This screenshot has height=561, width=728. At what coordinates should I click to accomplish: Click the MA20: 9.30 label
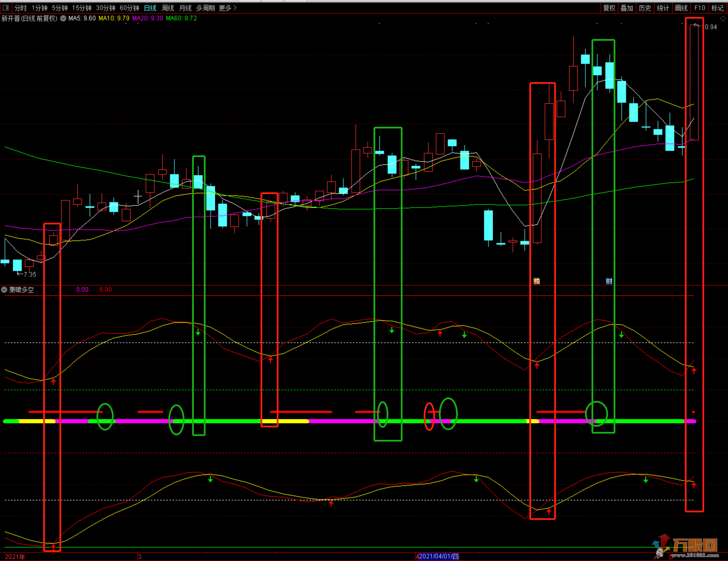pos(148,18)
